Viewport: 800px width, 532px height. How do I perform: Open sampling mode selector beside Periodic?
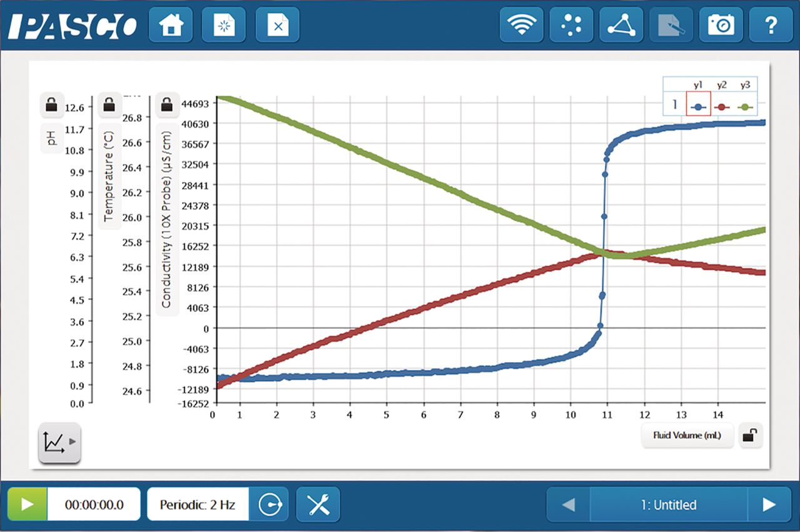pos(269,504)
